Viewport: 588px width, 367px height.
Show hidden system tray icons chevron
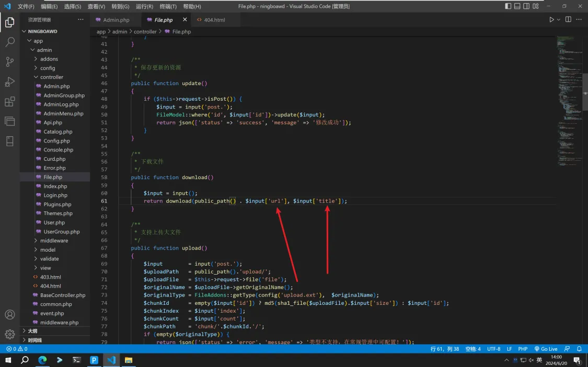(x=506, y=360)
